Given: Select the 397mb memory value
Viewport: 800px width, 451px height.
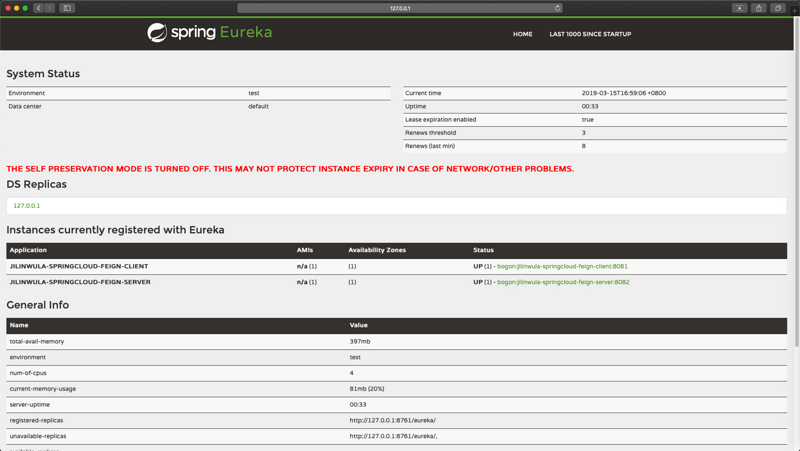Looking at the screenshot, I should click(360, 341).
